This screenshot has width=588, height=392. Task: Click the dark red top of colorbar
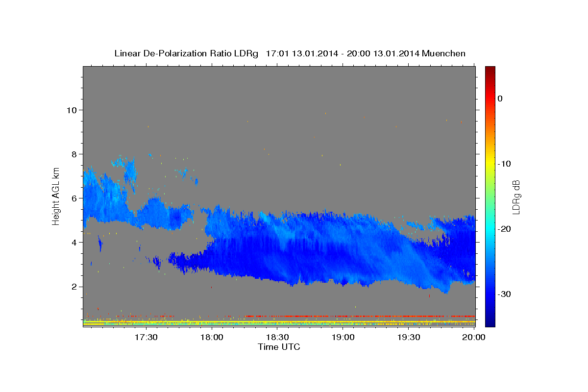[x=490, y=70]
